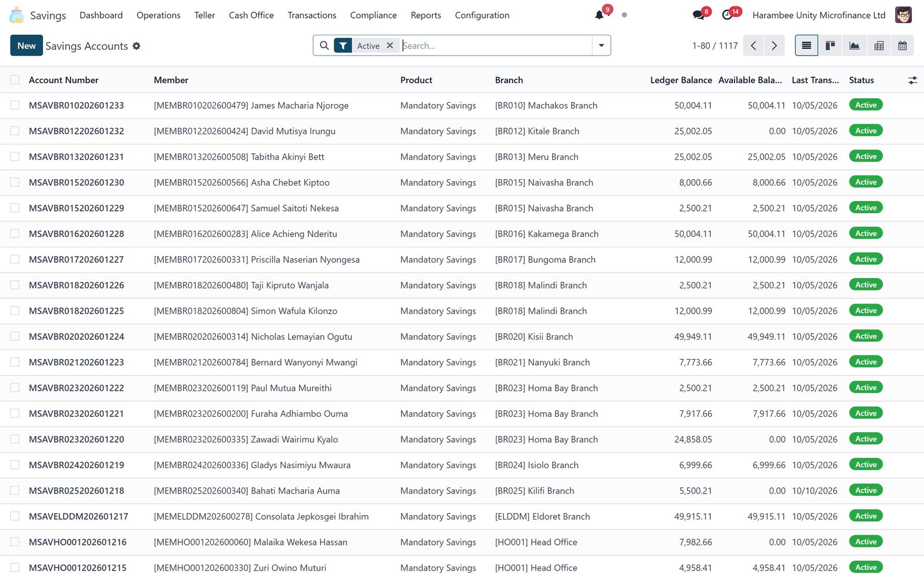
Task: Switch to pivot table view
Action: point(879,46)
